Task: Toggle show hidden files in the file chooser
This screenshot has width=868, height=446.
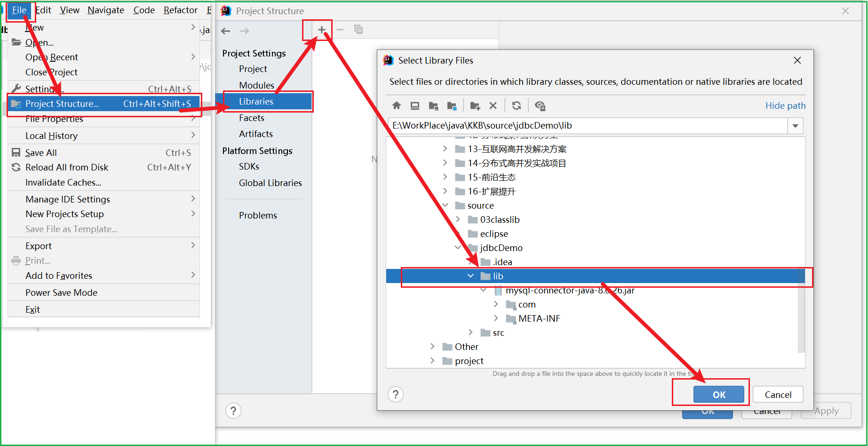Action: [540, 105]
